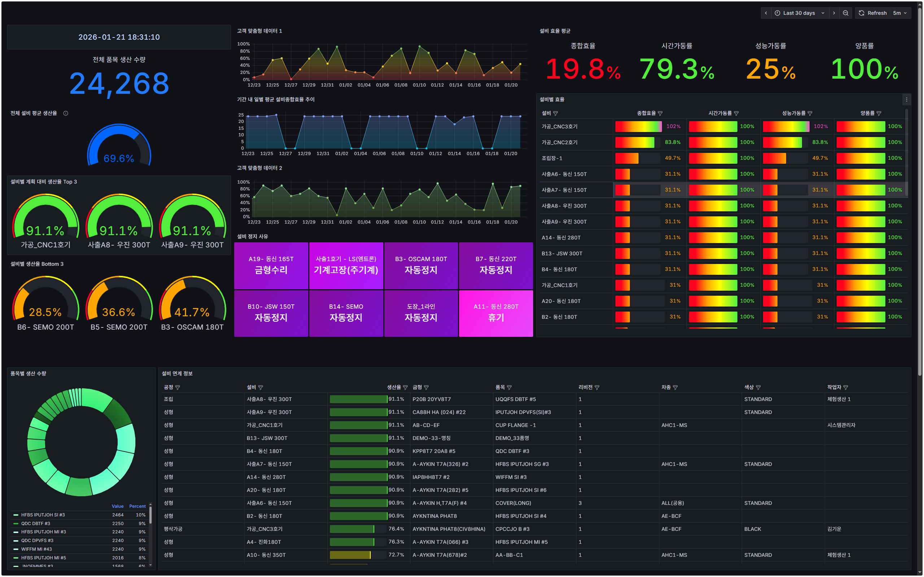Click the pink A11- 동신 280T 휴기 tile
This screenshot has width=924, height=577.
coord(496,313)
